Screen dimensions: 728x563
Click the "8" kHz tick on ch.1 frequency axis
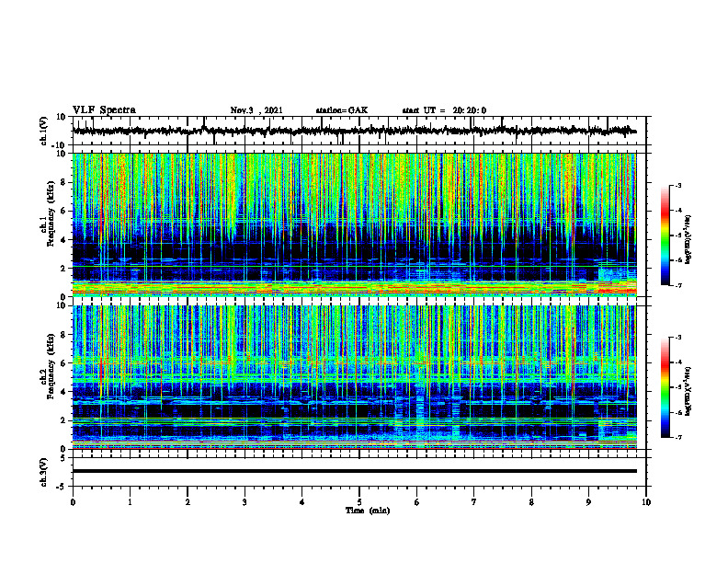click(63, 182)
